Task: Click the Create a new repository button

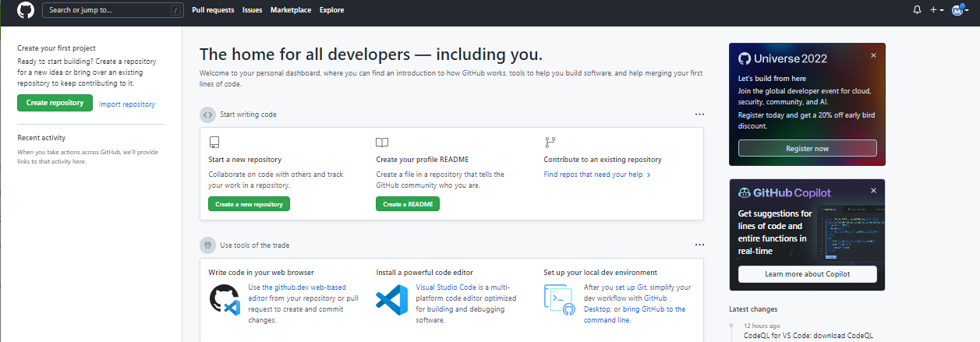Action: [249, 204]
